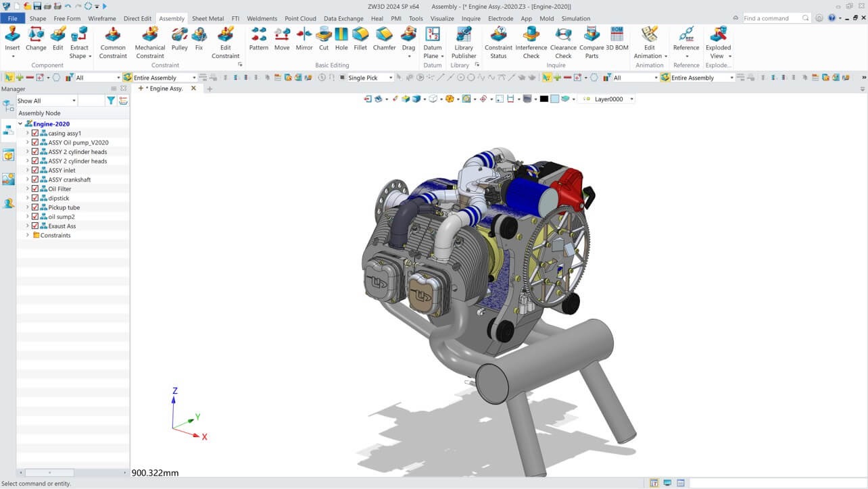Uncheck the ASSY crankshaft checkbox
The image size is (868, 489).
click(x=35, y=180)
